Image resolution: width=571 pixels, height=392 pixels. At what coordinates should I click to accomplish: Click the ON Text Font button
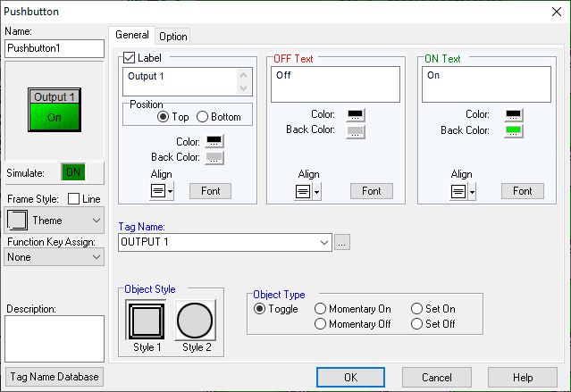523,191
